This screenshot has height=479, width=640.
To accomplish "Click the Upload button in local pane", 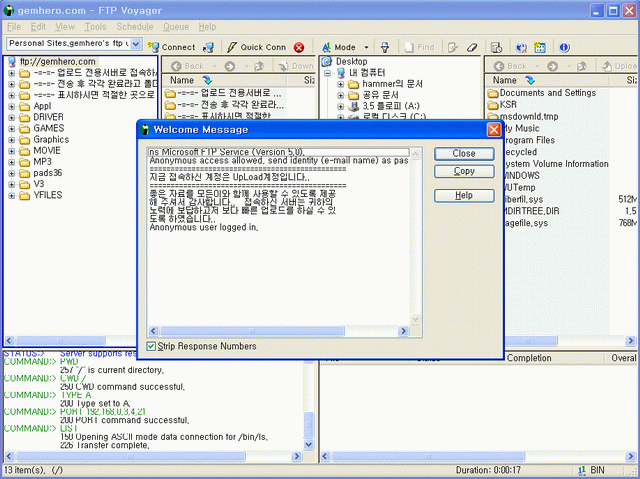I will coord(619,66).
